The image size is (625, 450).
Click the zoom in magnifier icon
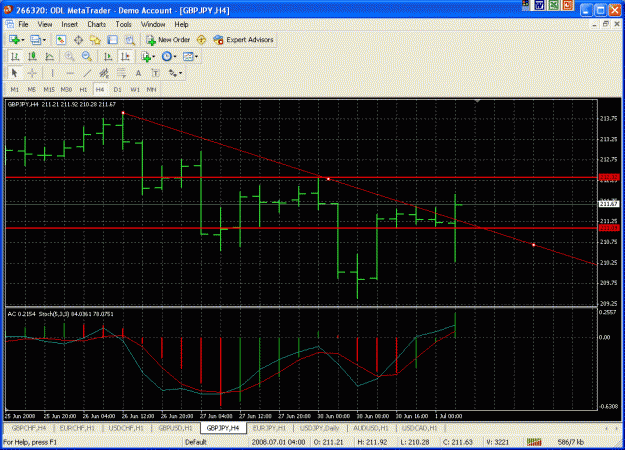[69, 57]
